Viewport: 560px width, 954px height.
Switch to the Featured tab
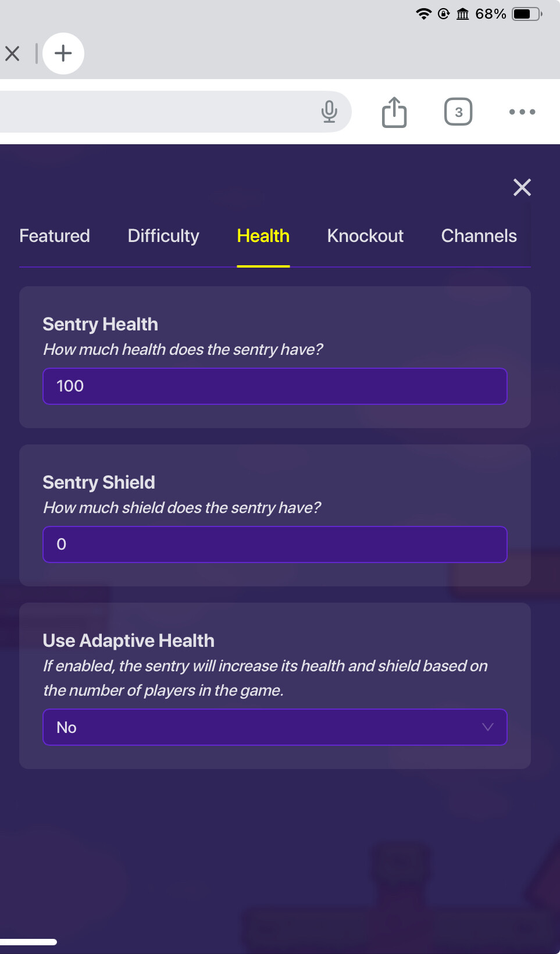point(55,236)
